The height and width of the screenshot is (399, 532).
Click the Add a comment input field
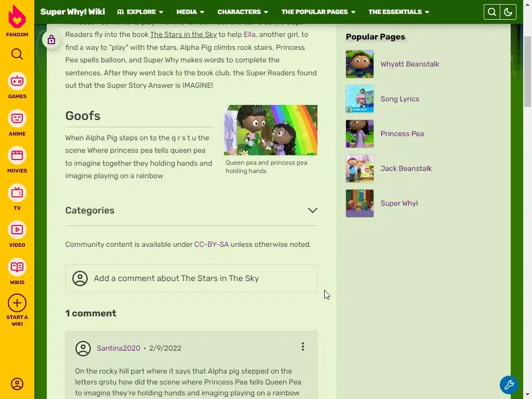point(191,278)
